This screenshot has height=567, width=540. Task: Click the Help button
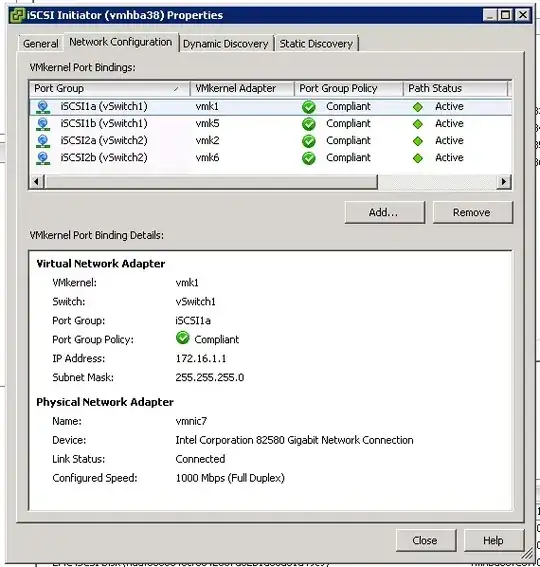point(493,540)
